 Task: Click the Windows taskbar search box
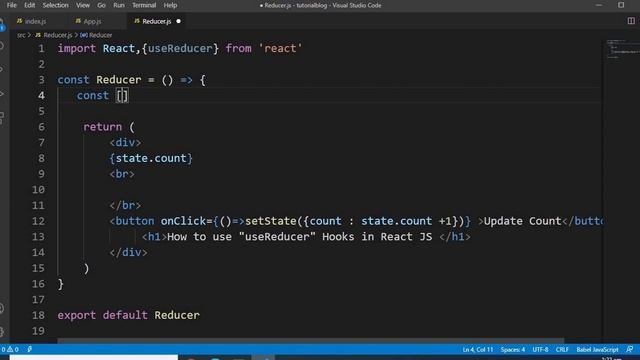(94, 358)
